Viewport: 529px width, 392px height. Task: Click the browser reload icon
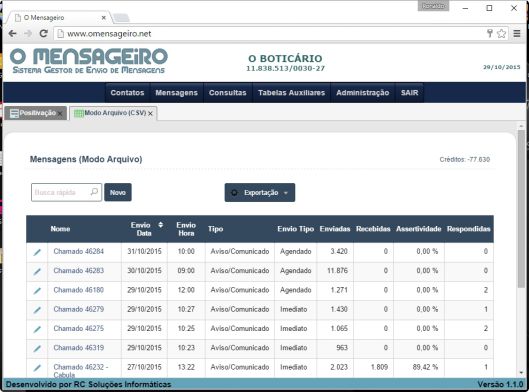(44, 33)
